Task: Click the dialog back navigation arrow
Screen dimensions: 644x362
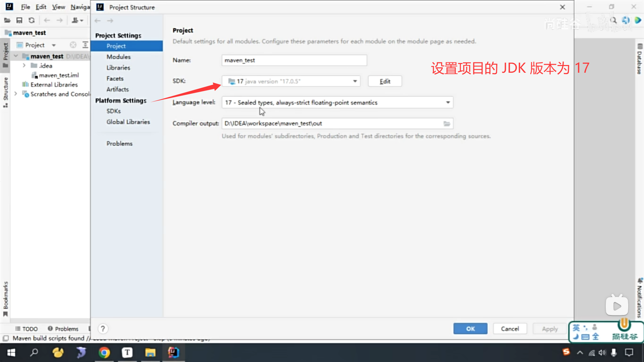Action: 98,21
